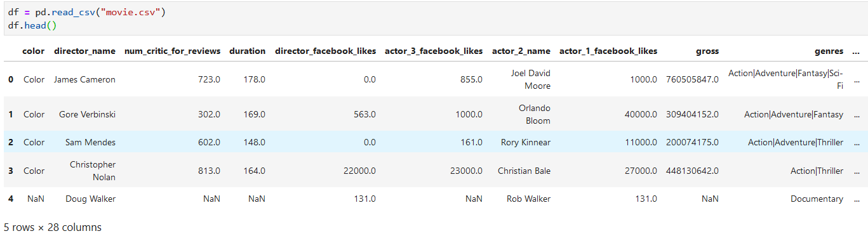Select the director_name column header
Image resolution: width=868 pixels, height=243 pixels.
(x=84, y=51)
